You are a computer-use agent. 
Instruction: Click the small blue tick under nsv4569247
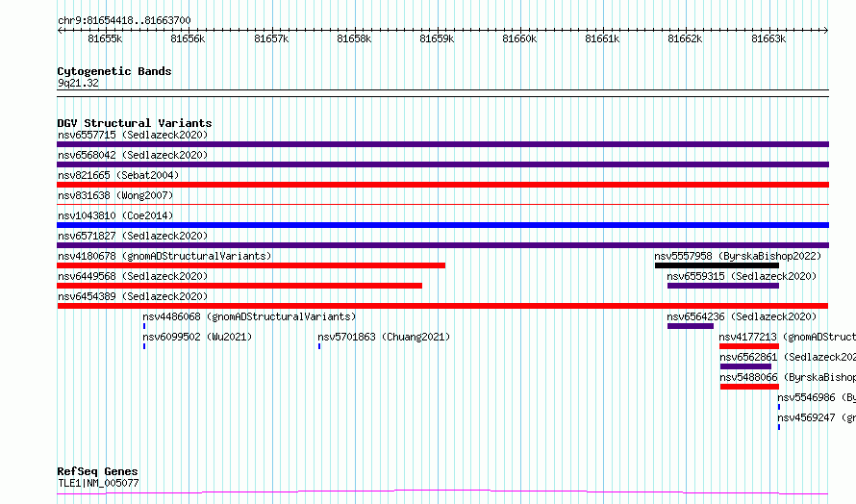tap(779, 427)
